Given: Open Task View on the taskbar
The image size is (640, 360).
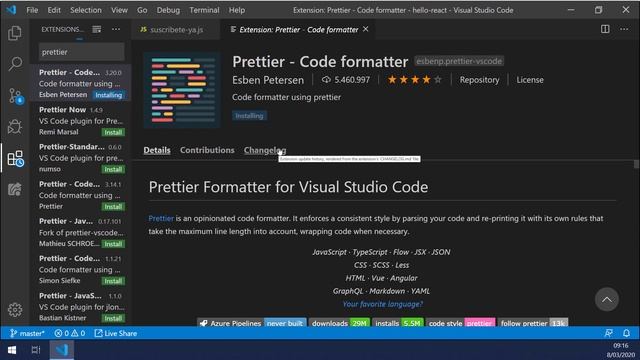Looking at the screenshot, I should (36, 350).
